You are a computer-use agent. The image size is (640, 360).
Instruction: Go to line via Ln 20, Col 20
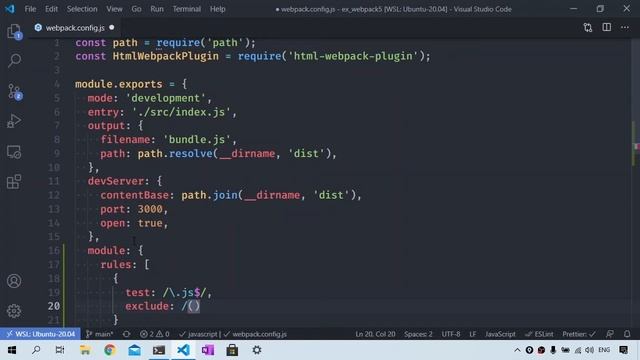pyautogui.click(x=375, y=334)
